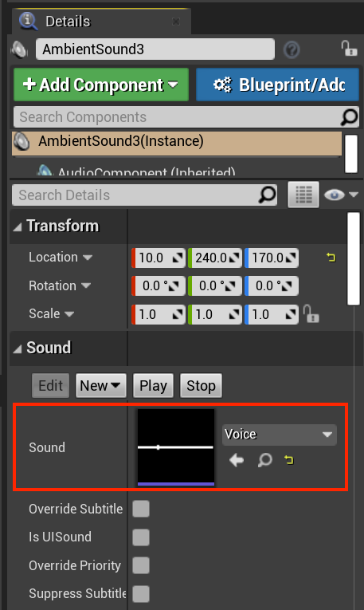Collapse the Transform section

click(x=18, y=226)
